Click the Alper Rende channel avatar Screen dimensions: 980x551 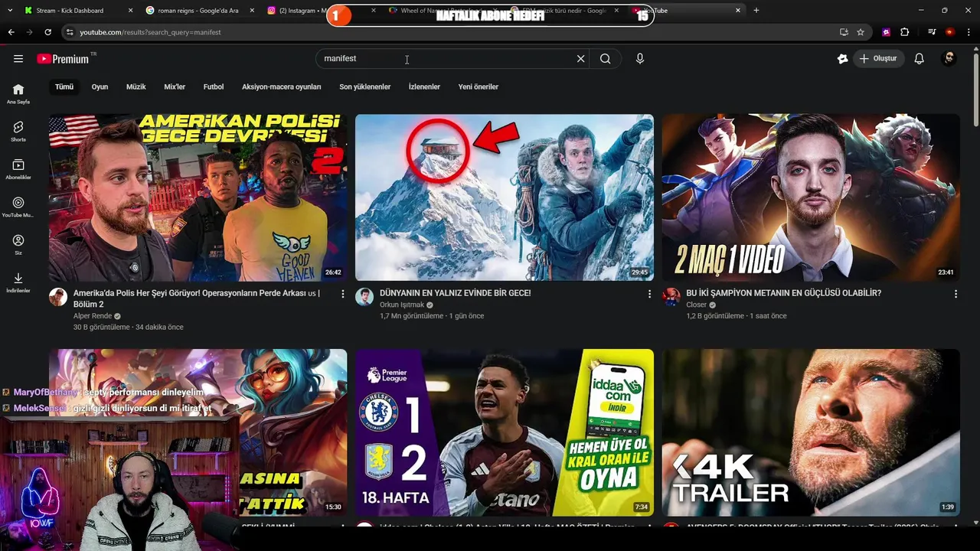coord(58,297)
